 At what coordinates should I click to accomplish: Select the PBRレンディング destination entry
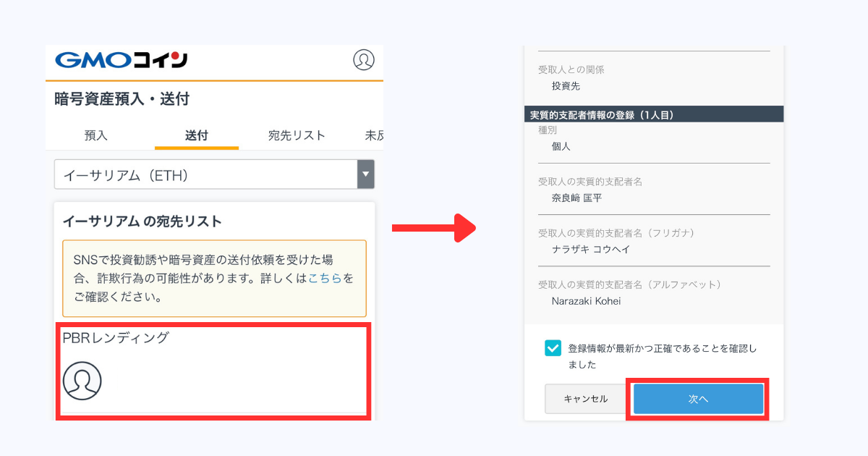pos(213,372)
